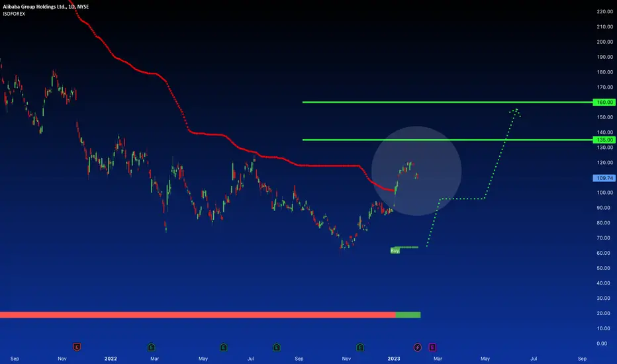Click the 220.00 price axis label
This screenshot has height=364, width=617.
pos(605,12)
